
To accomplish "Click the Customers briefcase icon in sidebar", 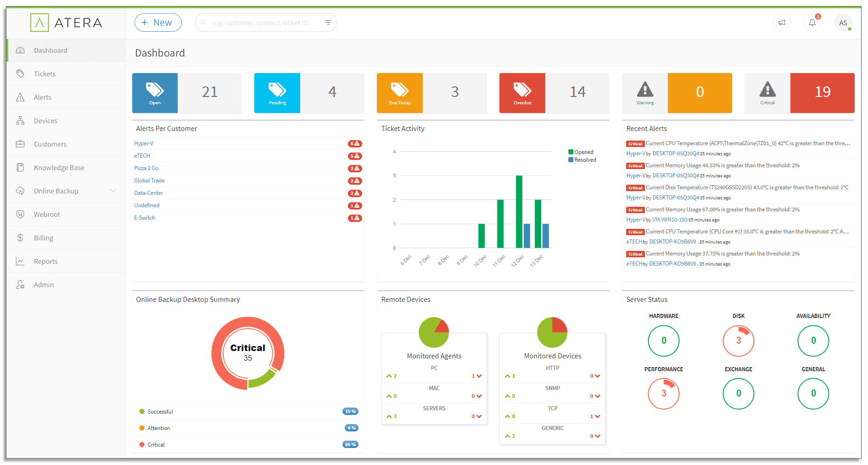I will click(x=20, y=144).
